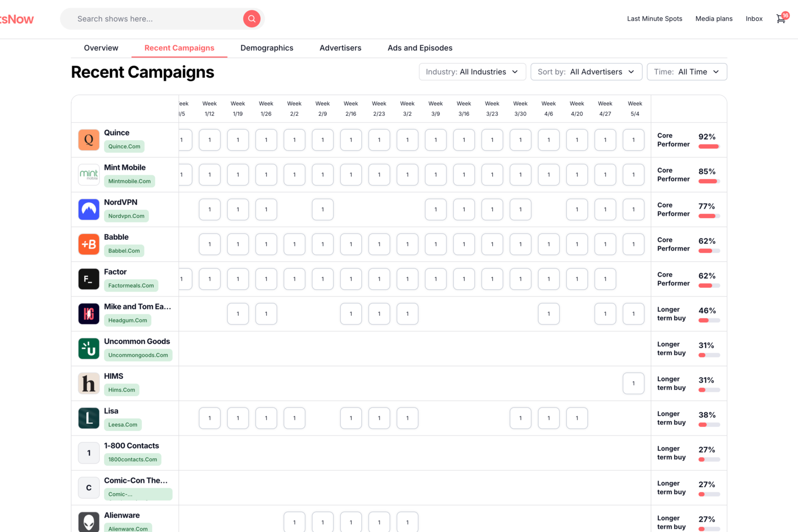Click the Mintmobile.Com domain tag
This screenshot has height=532, width=798.
coord(129,181)
